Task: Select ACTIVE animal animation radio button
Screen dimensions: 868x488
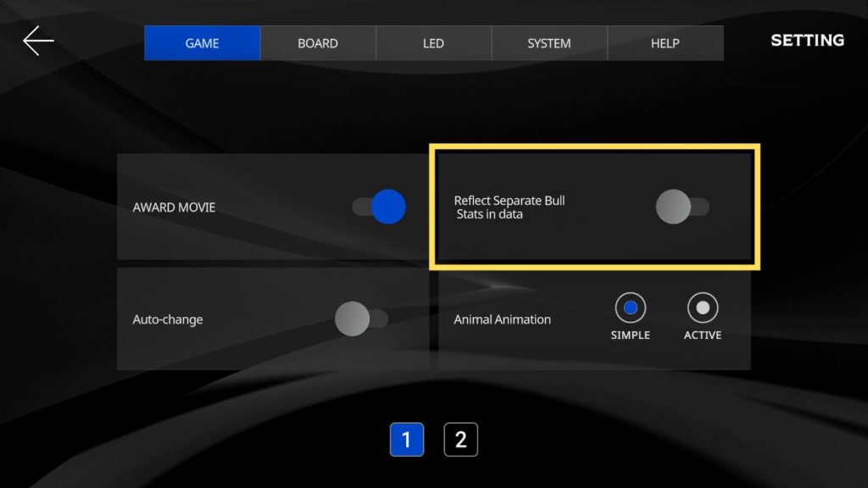Action: (x=703, y=308)
